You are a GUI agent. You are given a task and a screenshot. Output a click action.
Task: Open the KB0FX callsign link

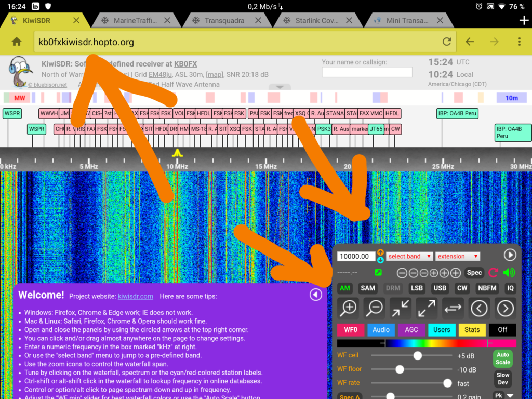(185, 64)
